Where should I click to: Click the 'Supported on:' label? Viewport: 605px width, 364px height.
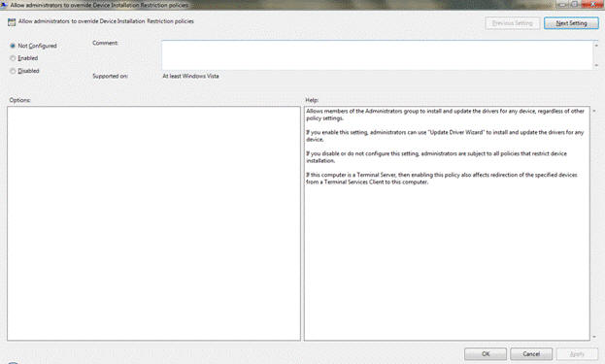pyautogui.click(x=111, y=76)
